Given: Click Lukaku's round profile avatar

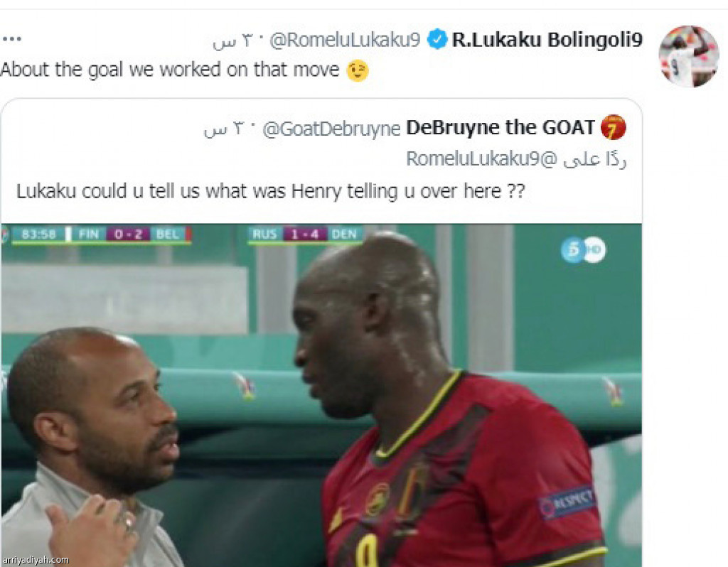Looking at the screenshot, I should [689, 56].
